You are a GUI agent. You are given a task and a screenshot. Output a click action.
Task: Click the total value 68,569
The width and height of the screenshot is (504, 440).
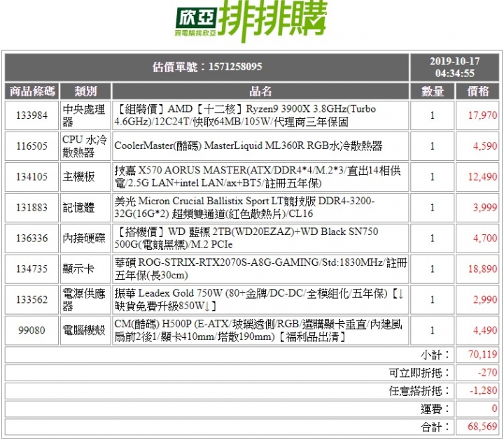[482, 427]
